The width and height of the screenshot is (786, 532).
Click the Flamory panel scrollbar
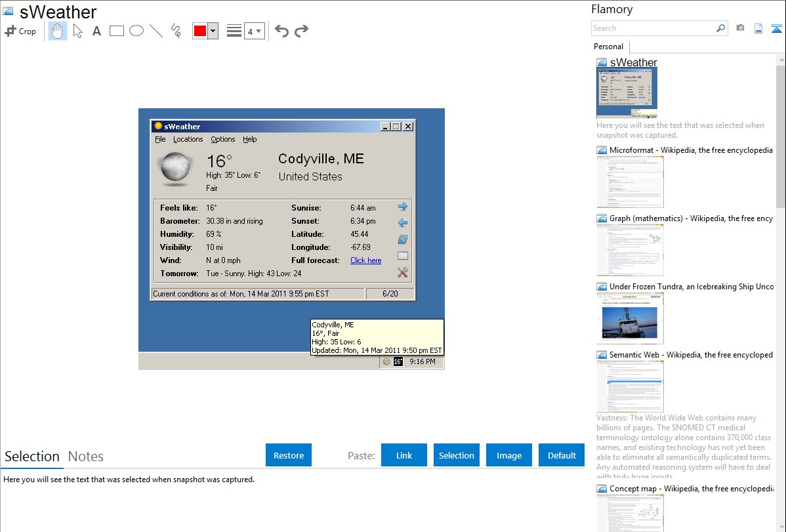tap(781, 135)
